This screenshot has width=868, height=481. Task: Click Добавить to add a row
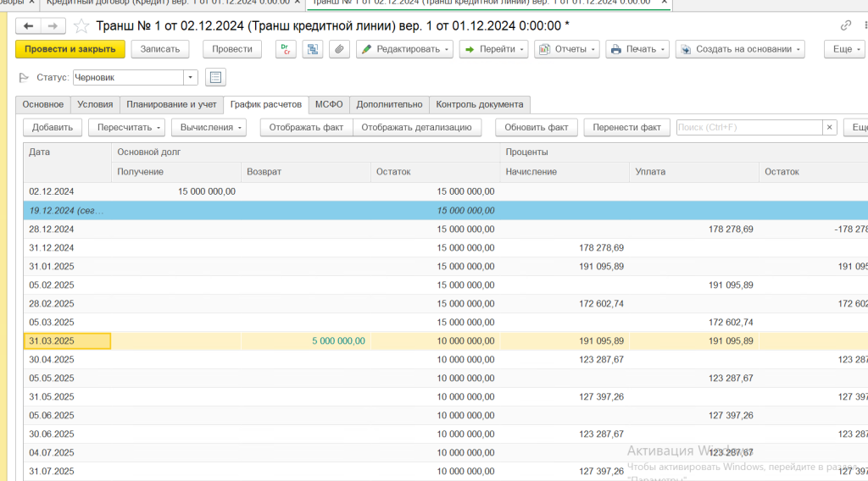coord(52,127)
